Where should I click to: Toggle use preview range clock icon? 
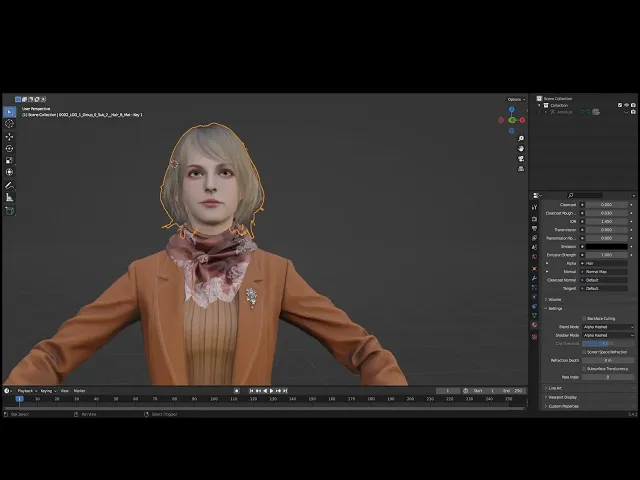point(466,391)
